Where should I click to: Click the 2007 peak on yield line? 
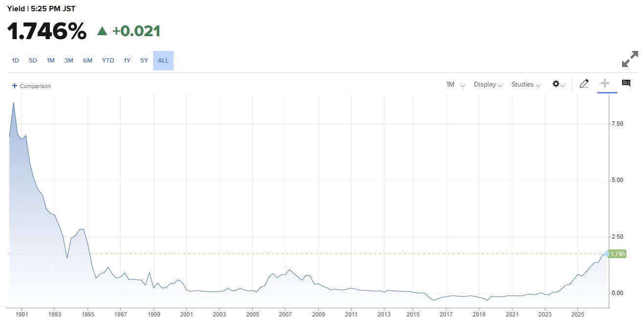290,270
